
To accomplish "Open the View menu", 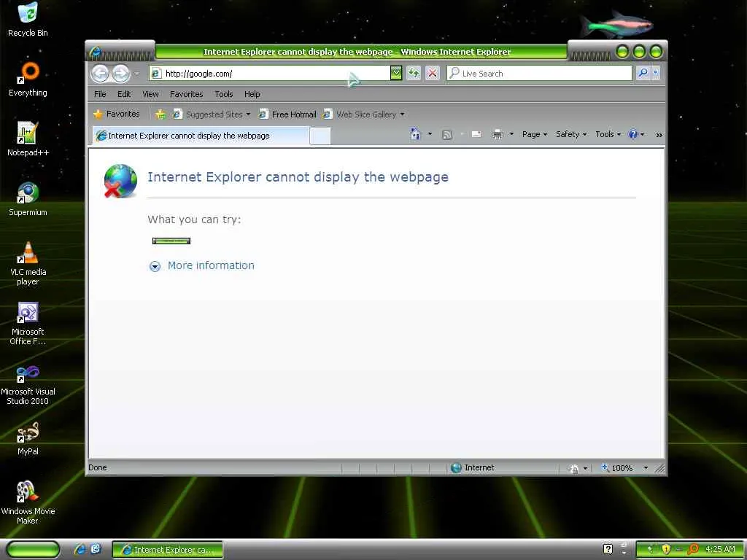I will pyautogui.click(x=150, y=94).
